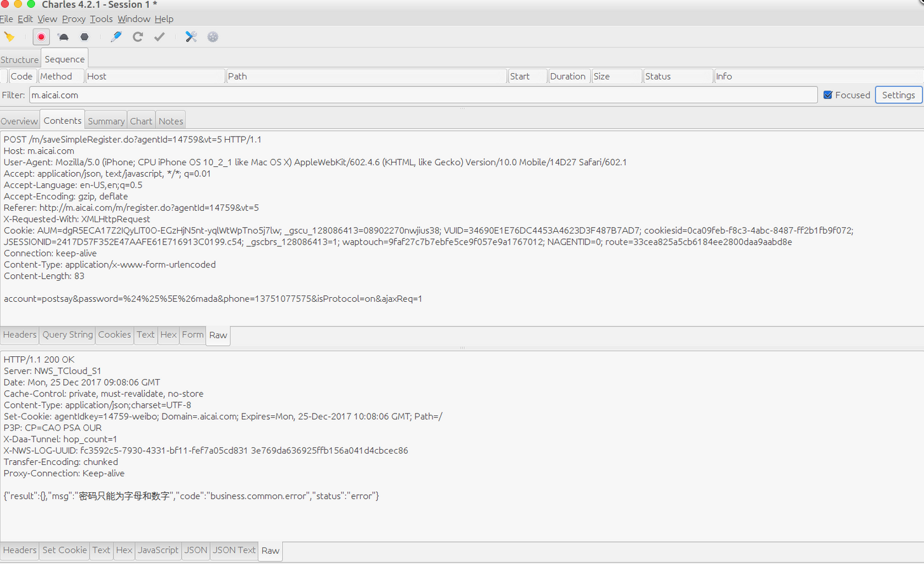Open the File menu

pyautogui.click(x=6, y=19)
